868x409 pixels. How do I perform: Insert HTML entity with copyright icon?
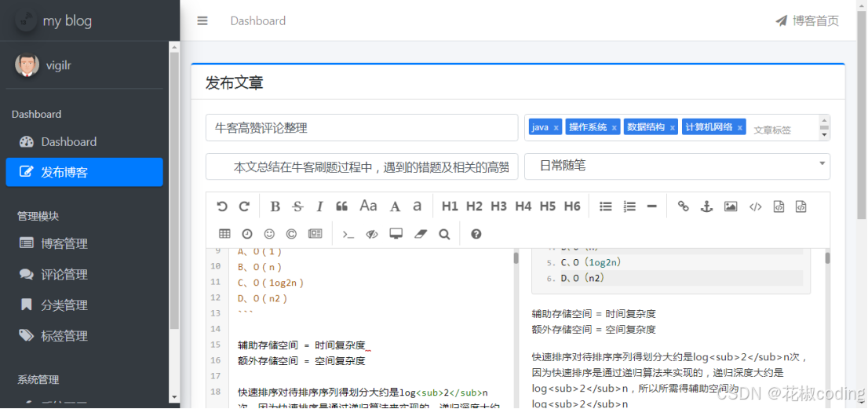click(292, 234)
